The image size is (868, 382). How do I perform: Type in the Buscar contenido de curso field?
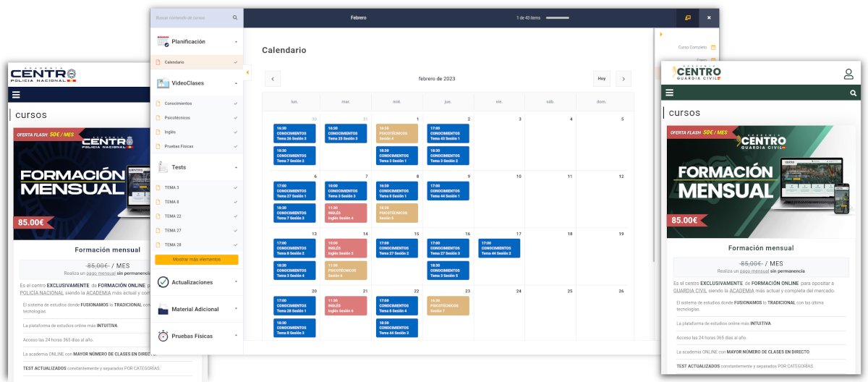pos(191,17)
